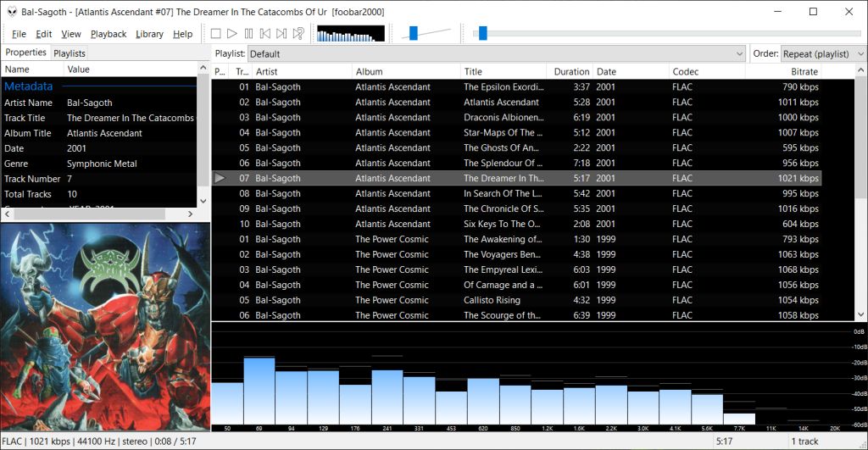Click the Value column header in Properties

pyautogui.click(x=130, y=69)
